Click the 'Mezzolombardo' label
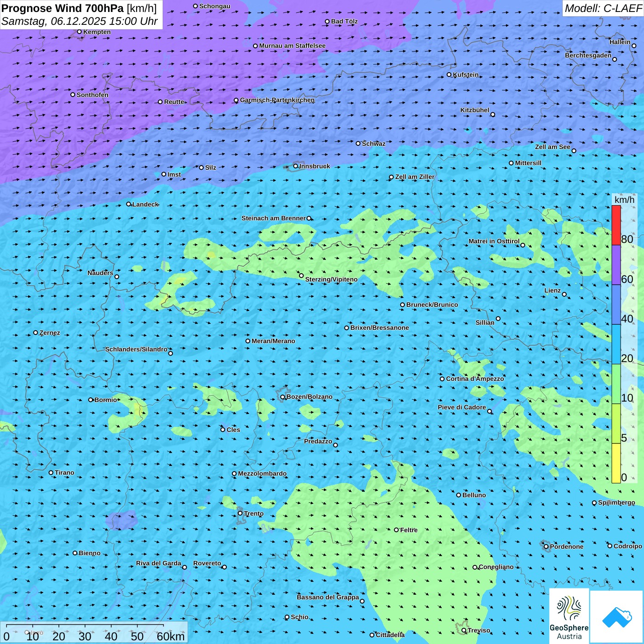This screenshot has height=644, width=644. (x=262, y=473)
